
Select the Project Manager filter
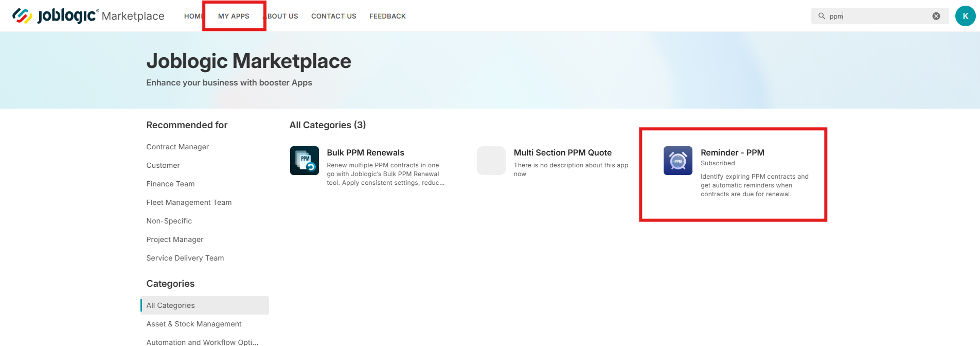[x=175, y=239]
